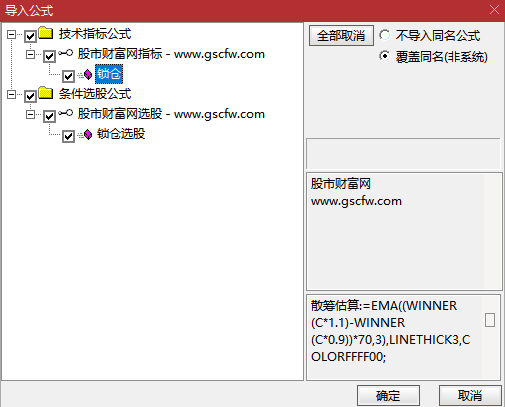Confirm import with the 确定 button
The height and width of the screenshot is (407, 505).
(x=388, y=396)
